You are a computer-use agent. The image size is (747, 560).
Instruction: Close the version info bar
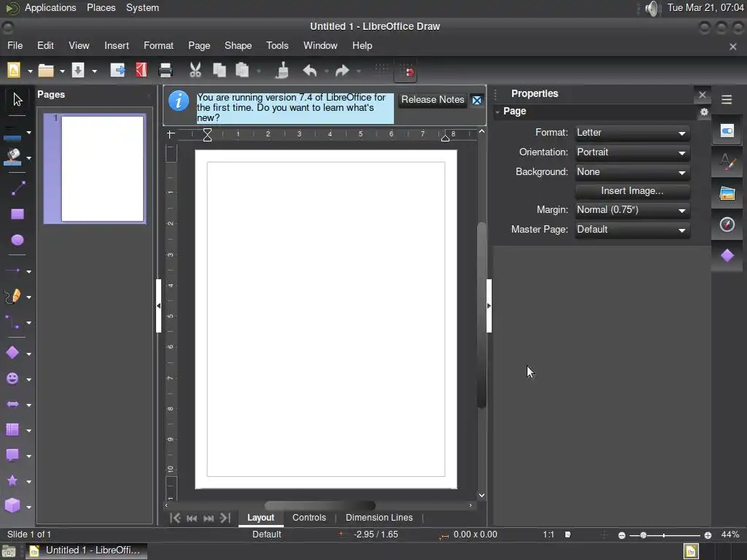[x=477, y=100]
